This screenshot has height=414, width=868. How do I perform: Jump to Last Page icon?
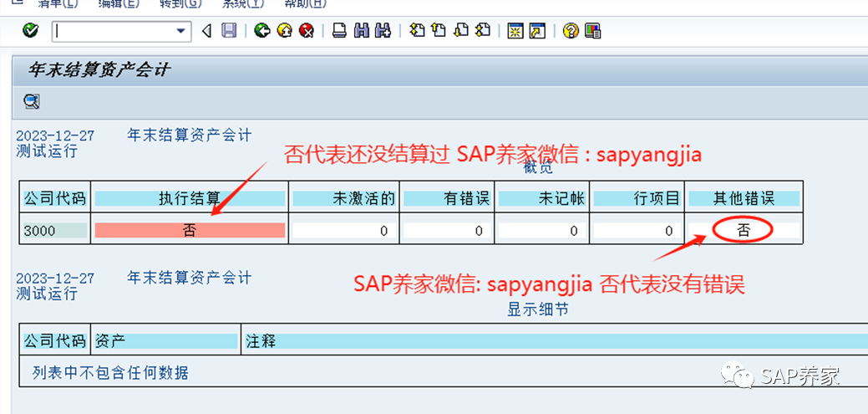tap(483, 30)
